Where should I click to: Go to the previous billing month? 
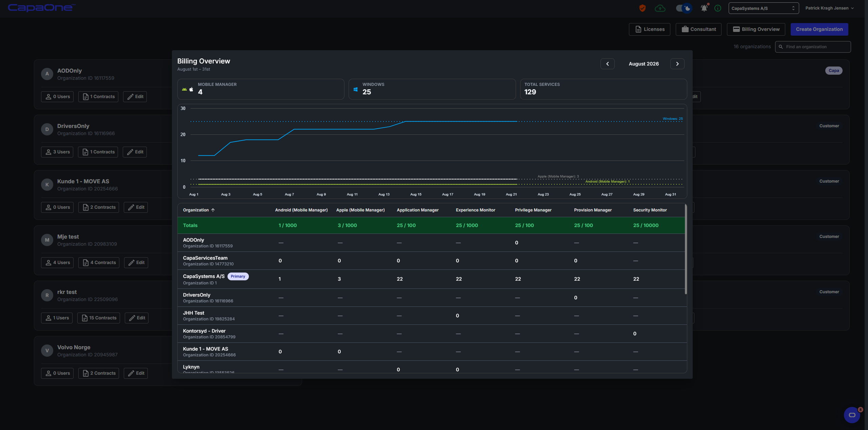(607, 64)
